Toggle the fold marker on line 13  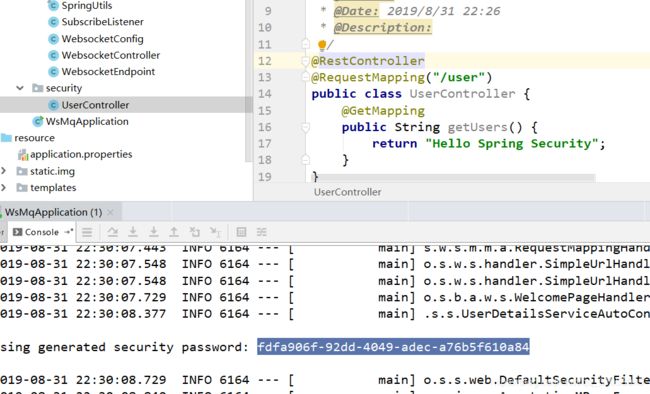(306, 77)
